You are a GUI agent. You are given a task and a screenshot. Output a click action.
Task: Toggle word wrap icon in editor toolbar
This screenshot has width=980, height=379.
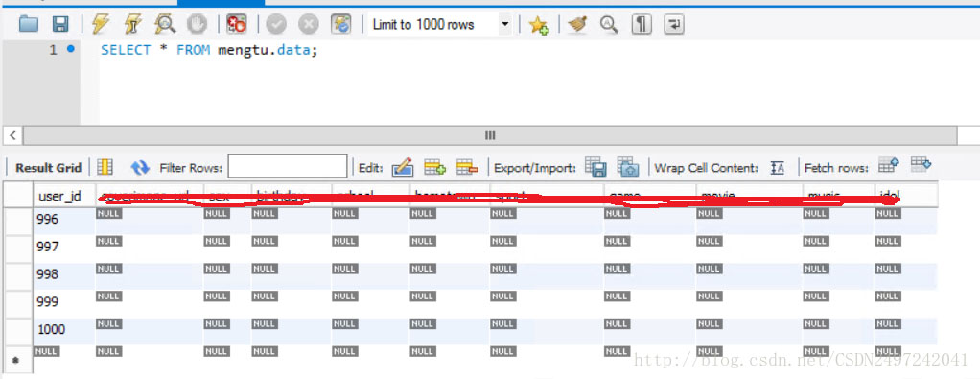coord(674,24)
